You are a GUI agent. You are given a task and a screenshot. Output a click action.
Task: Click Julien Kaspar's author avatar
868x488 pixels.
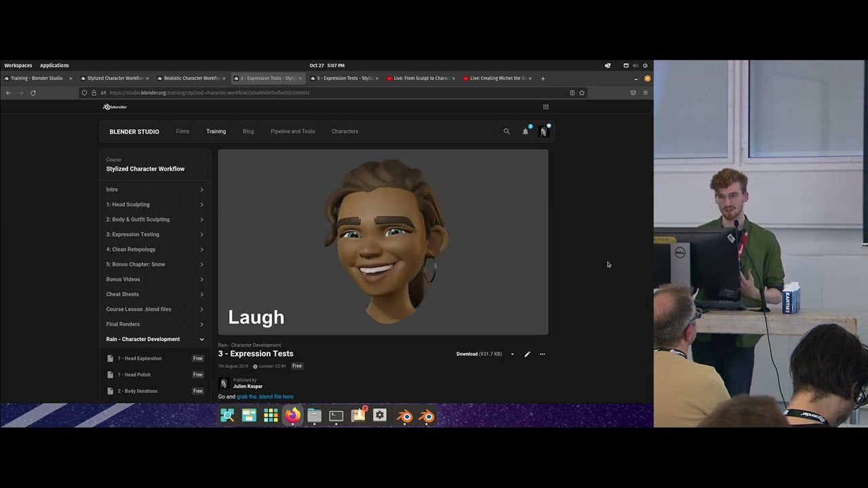tap(224, 384)
